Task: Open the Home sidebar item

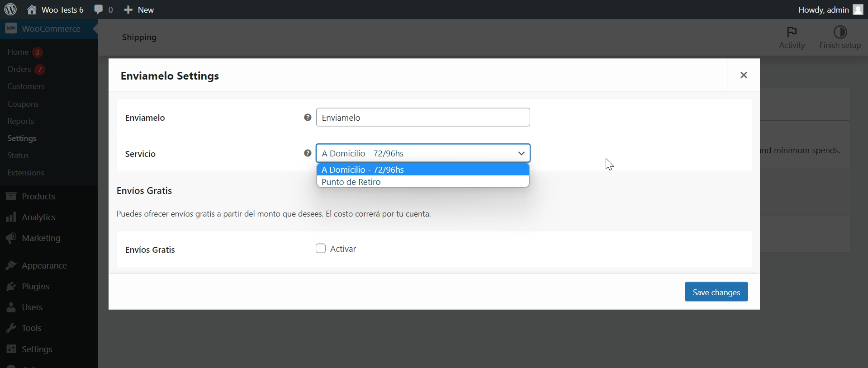Action: click(18, 52)
